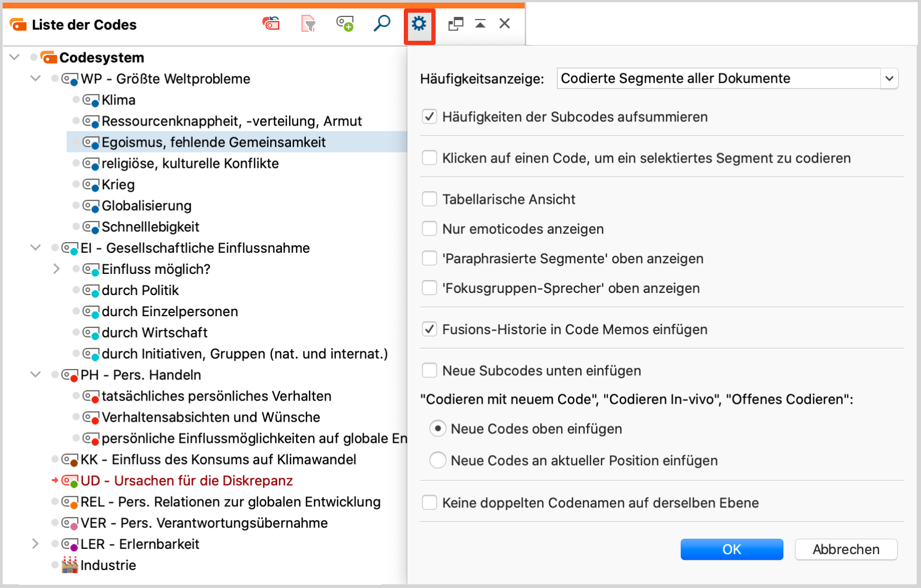Expand the Einfluss möglich? code
Screen dimensions: 921x588
tap(57, 269)
